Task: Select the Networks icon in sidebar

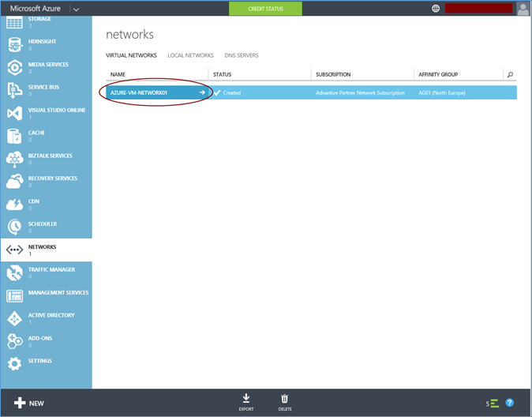Action: (x=14, y=250)
